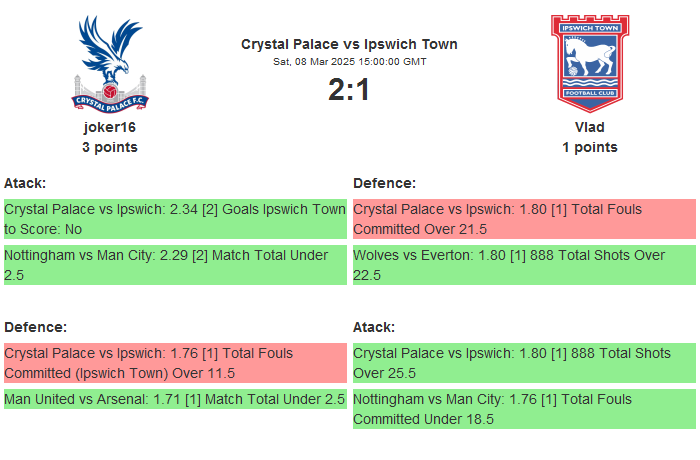Image resolution: width=700 pixels, height=460 pixels.
Task: Select the Wolves vs Everton Total Shots bet
Action: pos(524,265)
